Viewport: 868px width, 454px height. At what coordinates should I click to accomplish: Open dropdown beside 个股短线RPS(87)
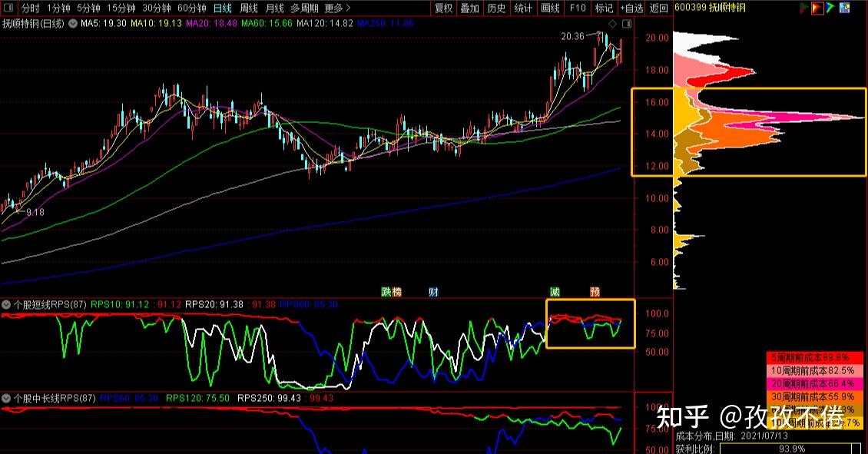[x=6, y=304]
